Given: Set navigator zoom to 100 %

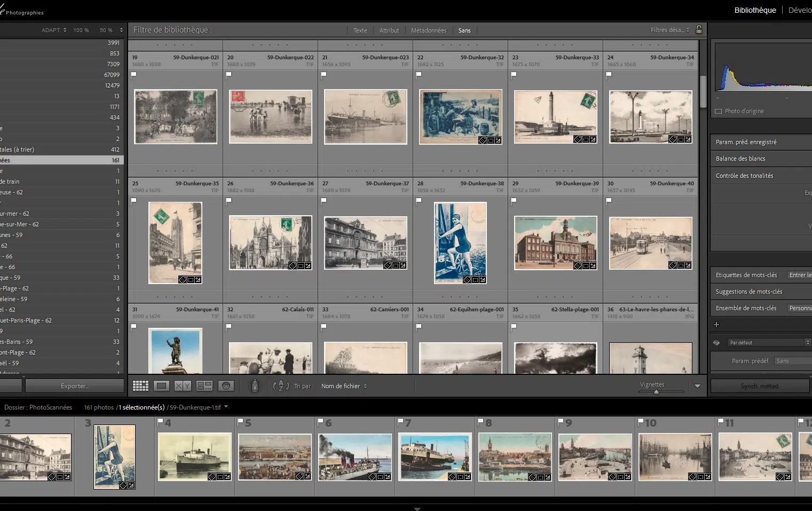Looking at the screenshot, I should click(x=81, y=30).
